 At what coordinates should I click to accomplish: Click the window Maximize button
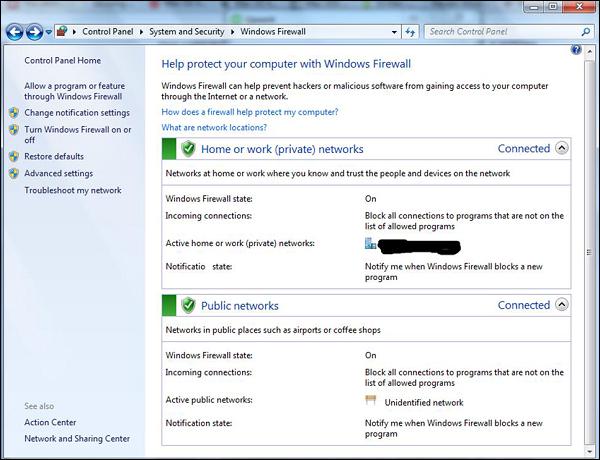pos(554,7)
